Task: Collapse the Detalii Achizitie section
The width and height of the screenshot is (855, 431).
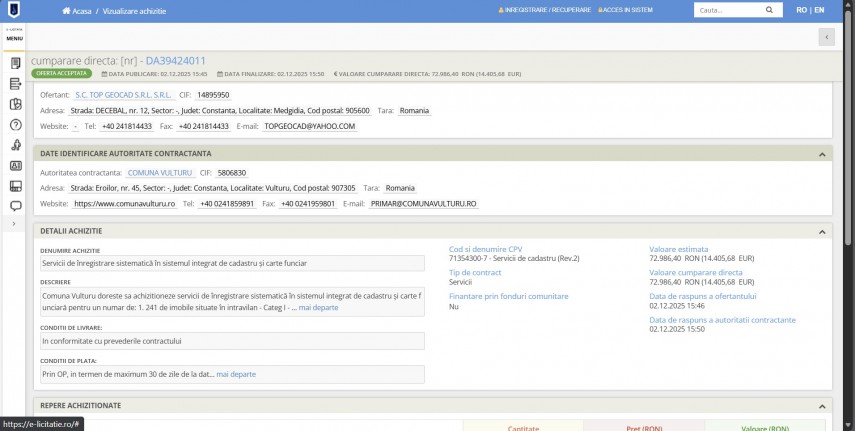Action: [821, 231]
